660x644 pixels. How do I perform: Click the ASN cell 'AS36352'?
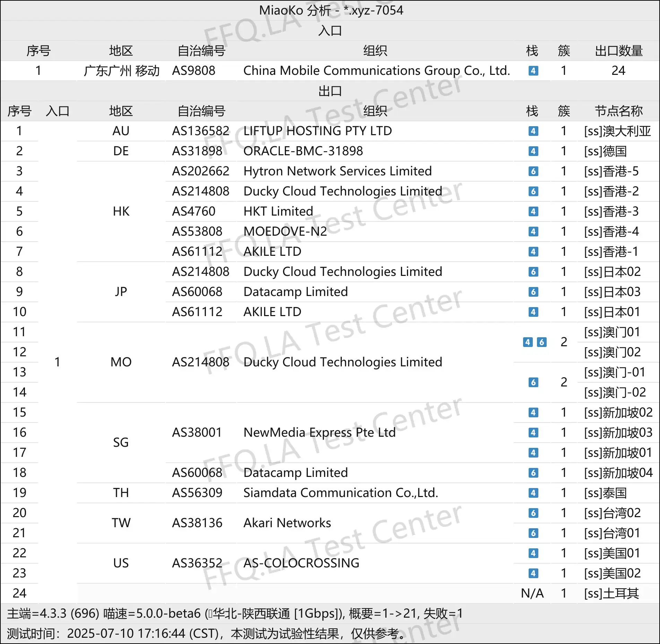pos(197,563)
